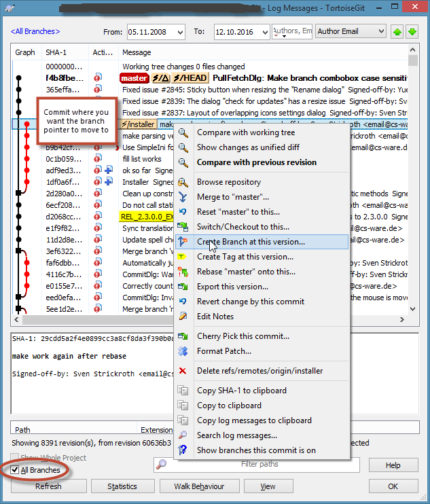Viewport: 430px width, 504px height.
Task: Click the Browse repository icon
Action: [x=183, y=182]
